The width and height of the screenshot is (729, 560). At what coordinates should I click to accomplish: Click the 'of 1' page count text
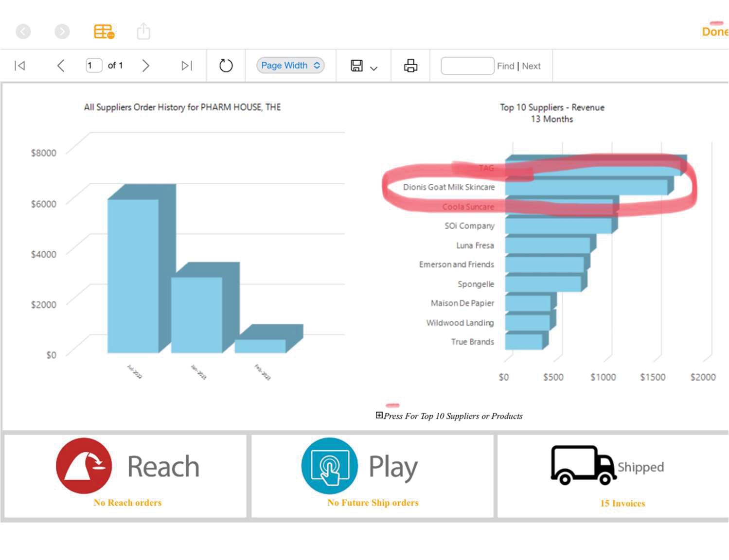[115, 66]
